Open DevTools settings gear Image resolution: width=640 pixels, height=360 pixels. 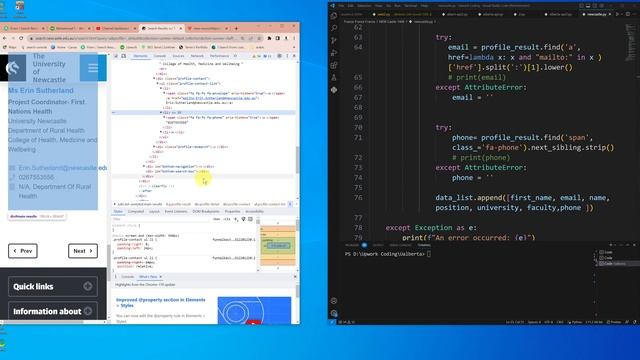click(x=280, y=56)
